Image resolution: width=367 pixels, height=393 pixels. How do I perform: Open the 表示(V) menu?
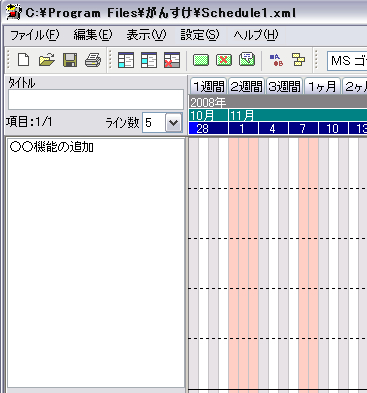click(146, 35)
